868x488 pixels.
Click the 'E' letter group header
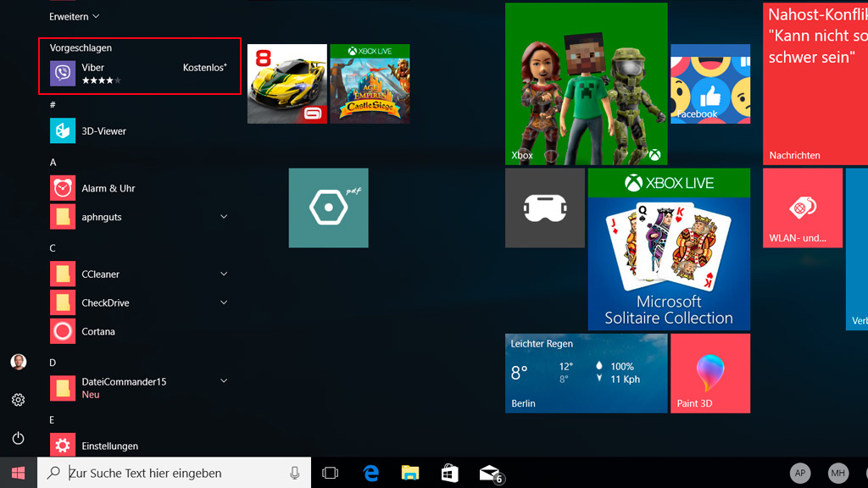[52, 420]
